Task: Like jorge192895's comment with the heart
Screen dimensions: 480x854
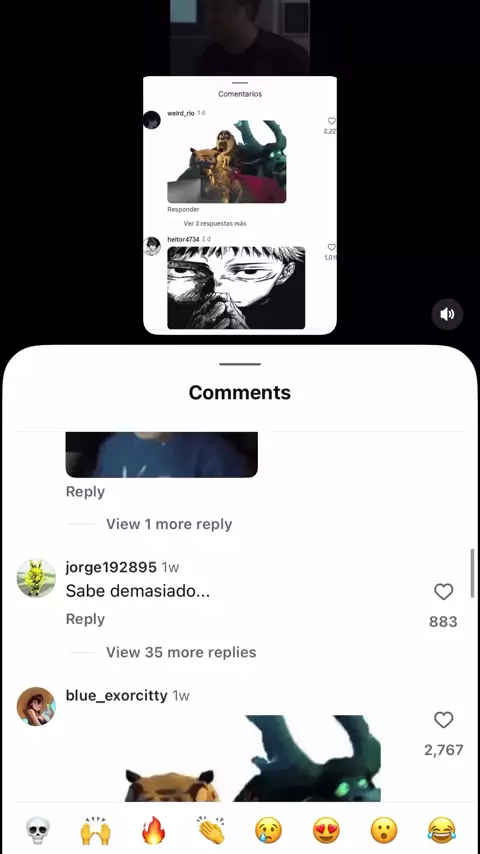Action: coord(443,592)
